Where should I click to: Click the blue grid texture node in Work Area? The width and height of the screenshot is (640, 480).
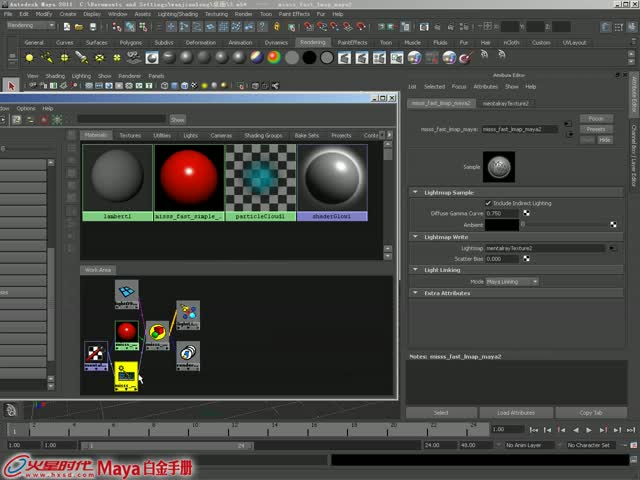click(127, 293)
